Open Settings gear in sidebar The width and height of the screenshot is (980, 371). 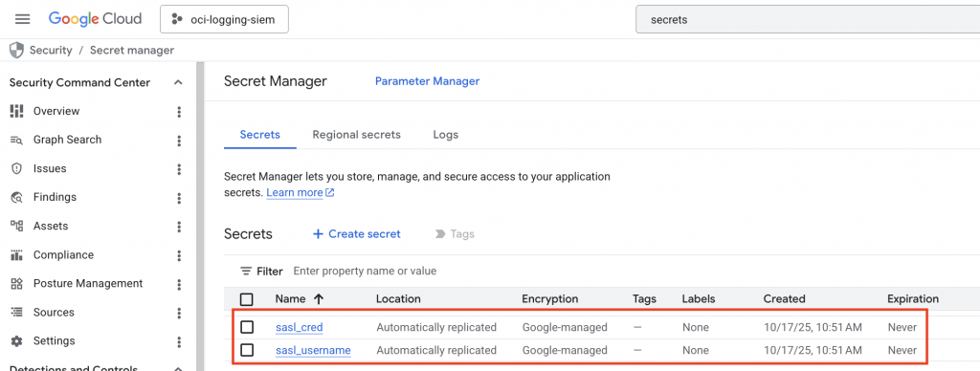pyautogui.click(x=17, y=341)
